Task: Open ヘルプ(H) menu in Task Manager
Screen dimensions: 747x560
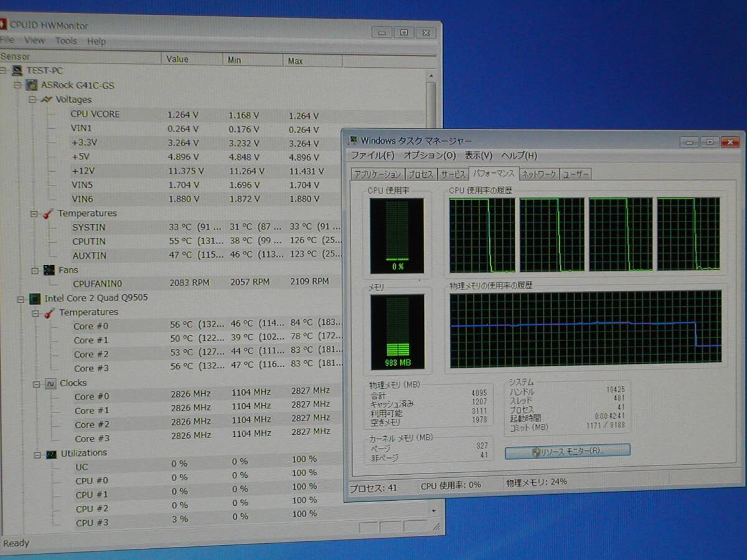Action: [x=519, y=156]
